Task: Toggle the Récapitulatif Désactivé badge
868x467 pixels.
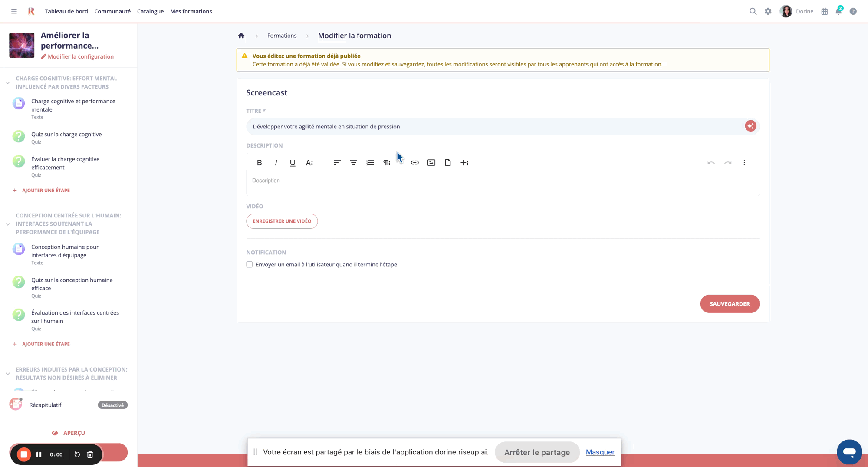Action: point(112,405)
